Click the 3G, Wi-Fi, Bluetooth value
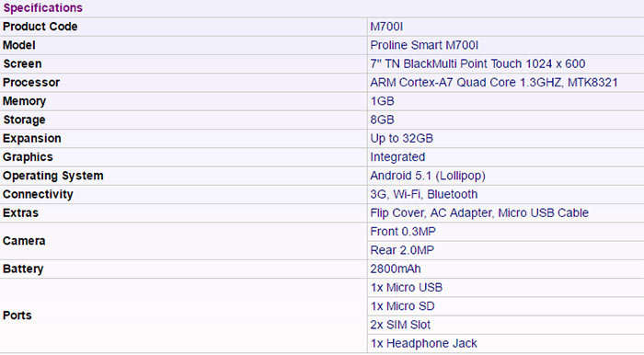Screen dimensions: 644x355 click(x=424, y=194)
